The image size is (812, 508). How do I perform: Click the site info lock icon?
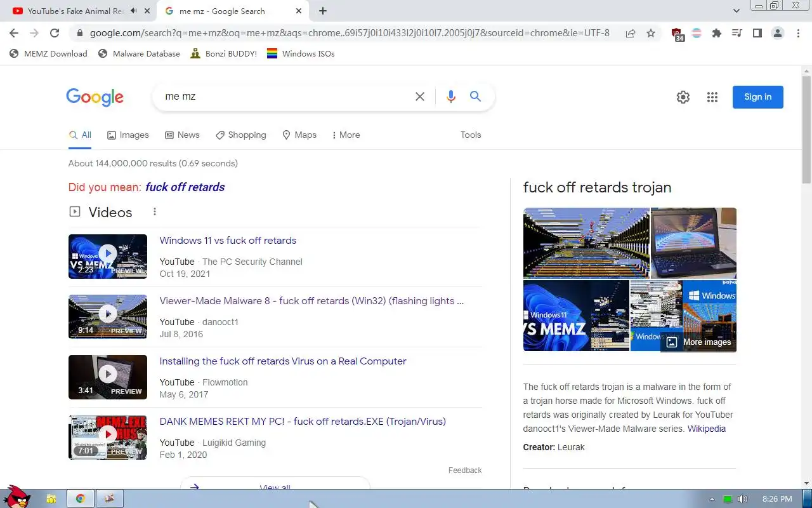point(79,33)
